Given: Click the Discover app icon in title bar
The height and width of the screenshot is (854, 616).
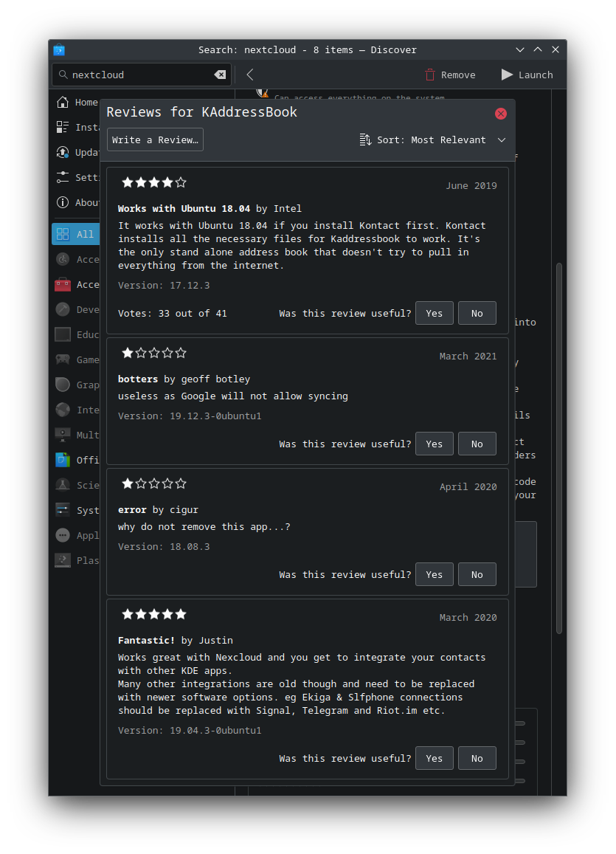Looking at the screenshot, I should coord(59,50).
